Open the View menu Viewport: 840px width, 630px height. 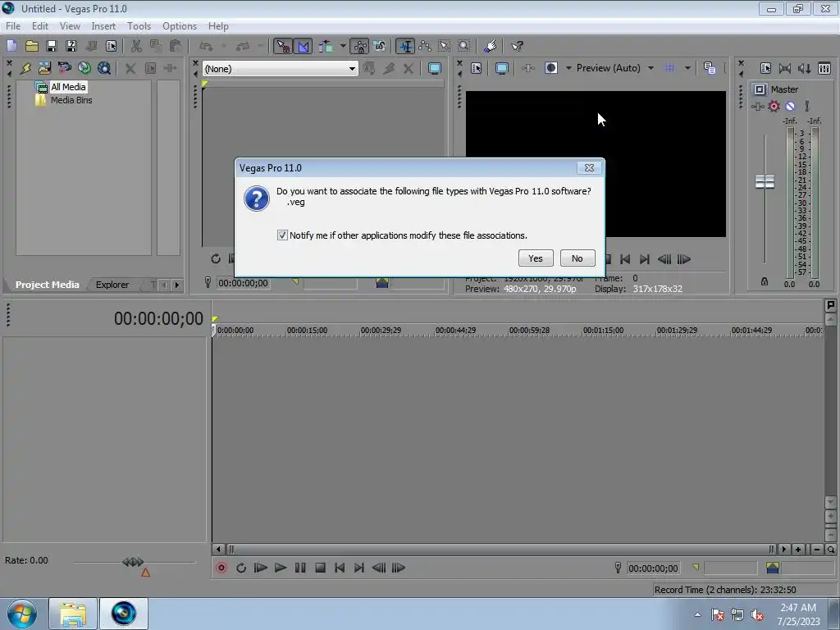pyautogui.click(x=70, y=25)
